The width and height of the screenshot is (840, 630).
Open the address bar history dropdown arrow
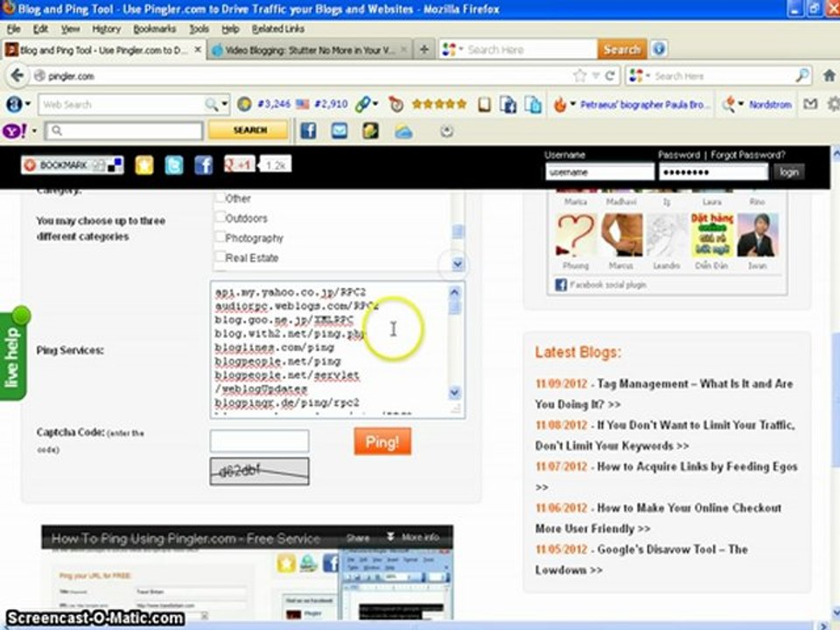pos(595,76)
